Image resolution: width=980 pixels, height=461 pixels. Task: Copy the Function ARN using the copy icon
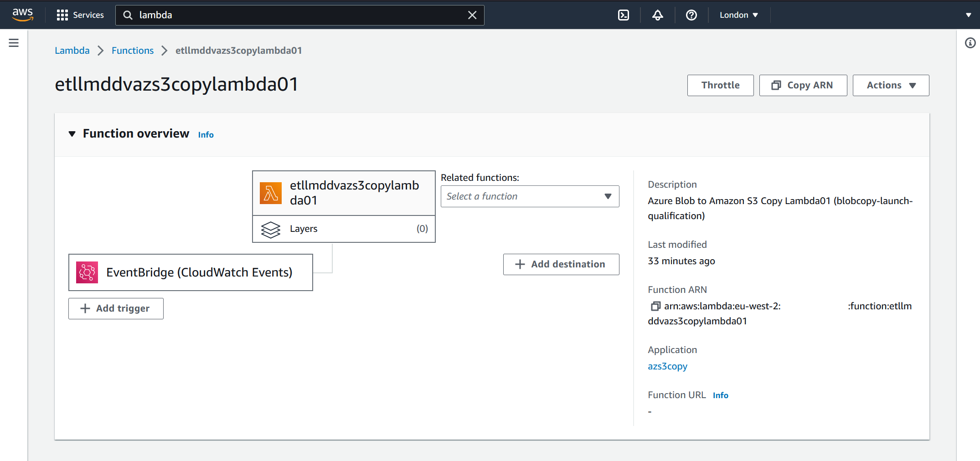point(655,306)
